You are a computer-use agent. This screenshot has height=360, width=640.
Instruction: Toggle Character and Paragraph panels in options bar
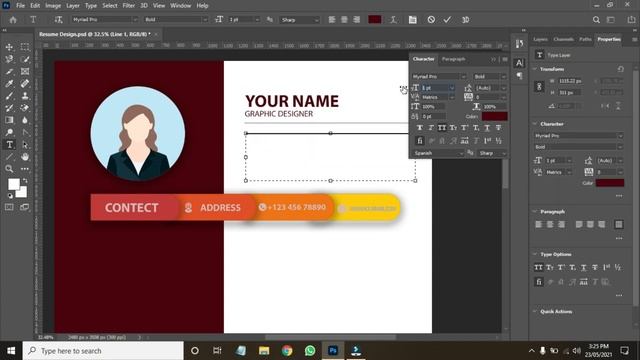[x=413, y=20]
